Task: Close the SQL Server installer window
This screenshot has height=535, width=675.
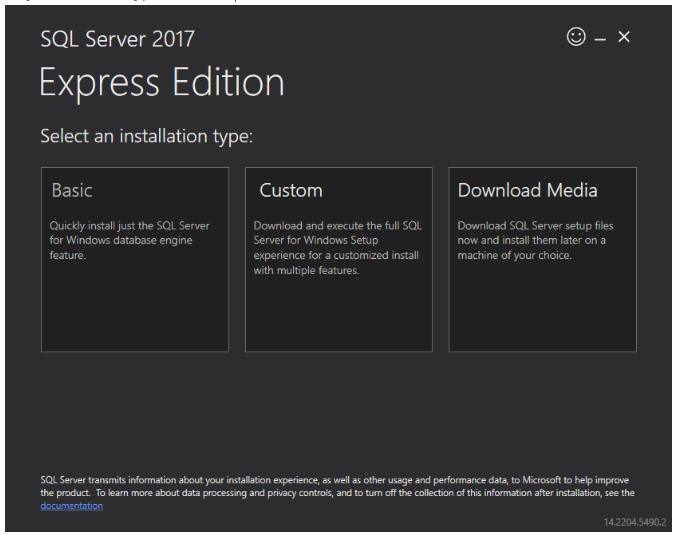Action: tap(624, 37)
